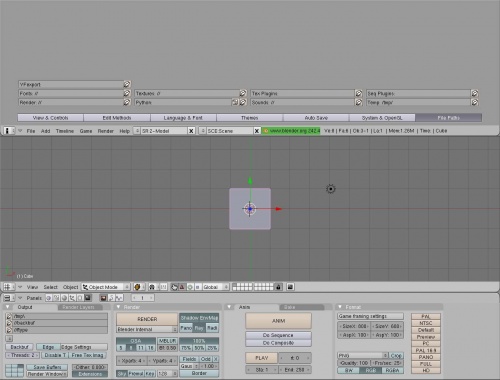The image size is (500, 380).
Task: Browse folder for the YFexport path
Action: pyautogui.click(x=127, y=84)
